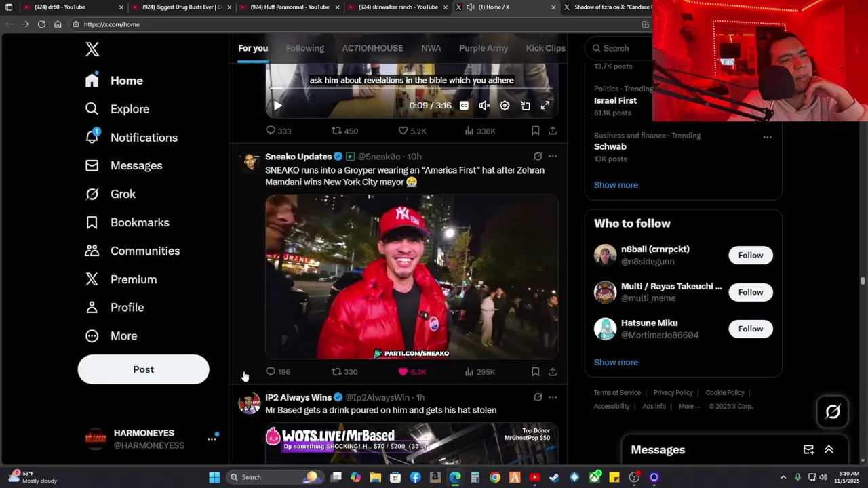
Task: Enter fullscreen on the top video
Action: tap(545, 106)
